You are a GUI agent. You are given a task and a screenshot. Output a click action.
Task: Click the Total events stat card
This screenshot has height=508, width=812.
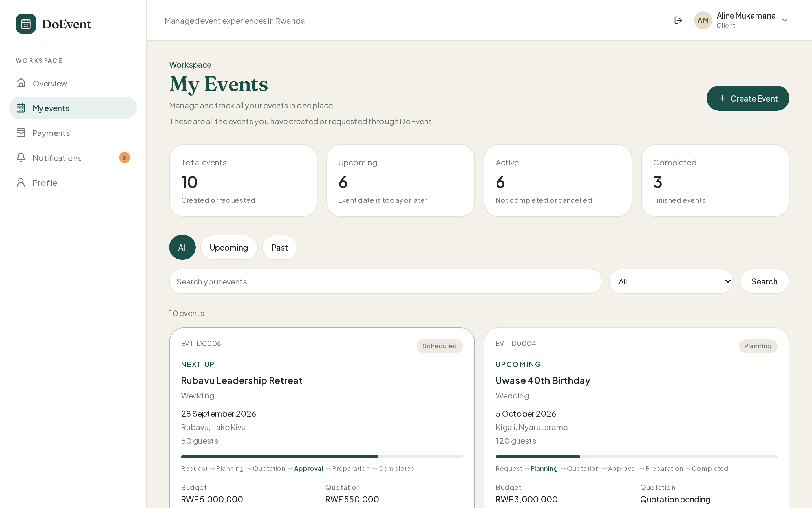click(243, 181)
